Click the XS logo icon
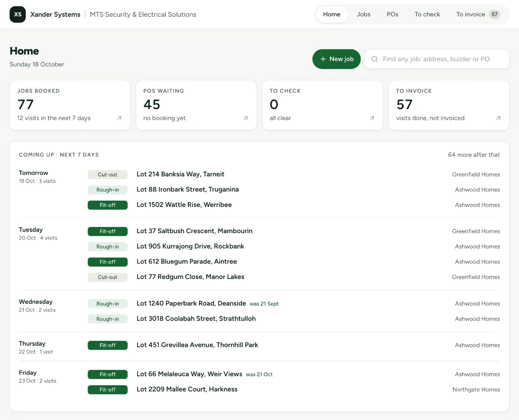This screenshot has height=420, width=519. [x=18, y=15]
